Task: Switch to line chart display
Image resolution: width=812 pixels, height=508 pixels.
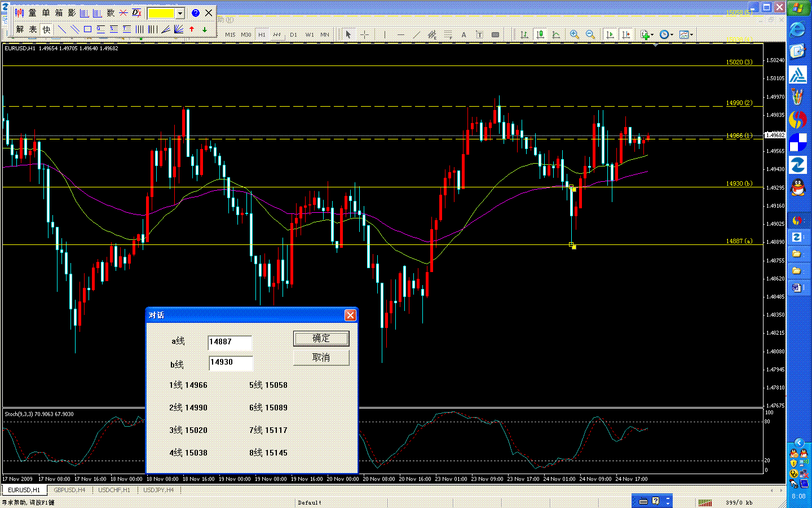Action: [556, 35]
